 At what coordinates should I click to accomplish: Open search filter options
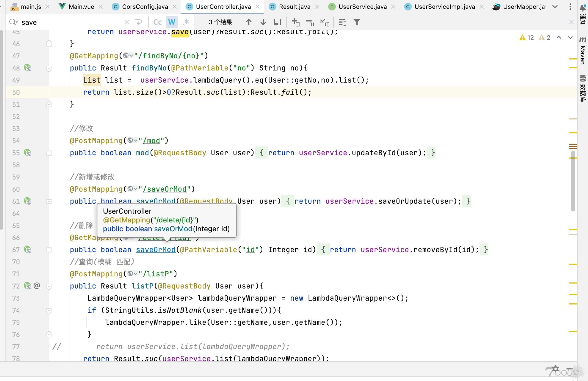357,22
